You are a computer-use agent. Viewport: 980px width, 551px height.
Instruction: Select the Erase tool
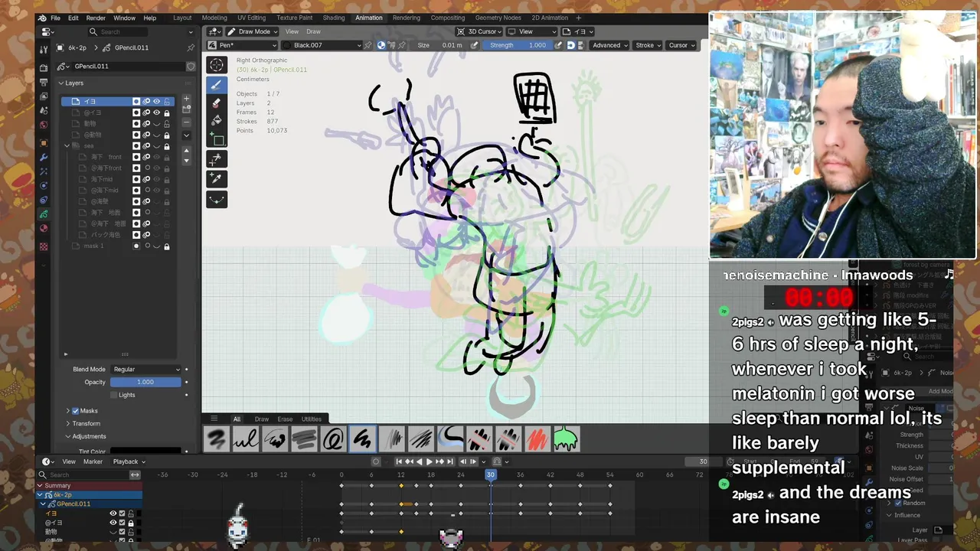(x=217, y=103)
